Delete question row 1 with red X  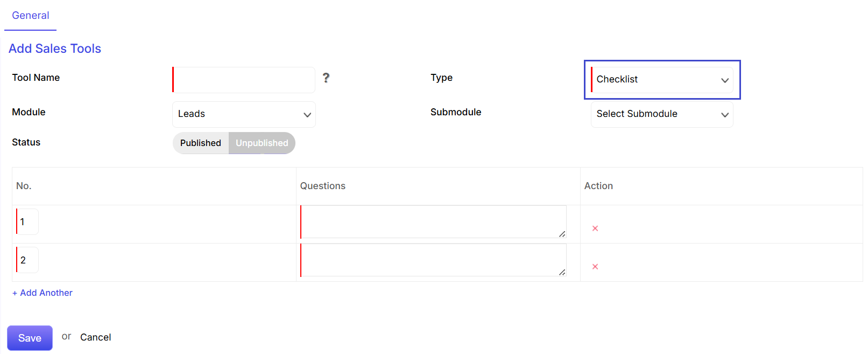pos(595,228)
